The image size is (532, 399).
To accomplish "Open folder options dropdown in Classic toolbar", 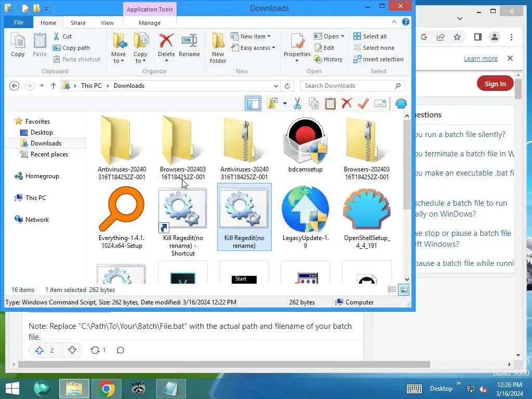I will pyautogui.click(x=285, y=103).
